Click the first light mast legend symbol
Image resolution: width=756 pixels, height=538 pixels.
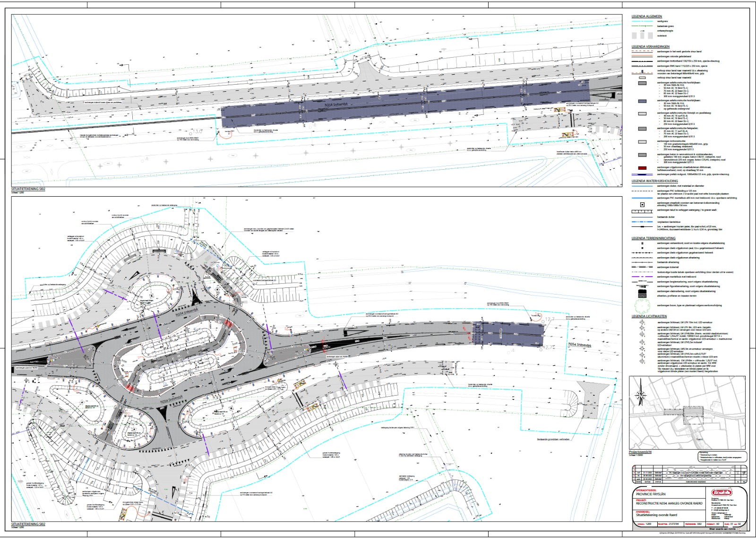(642, 323)
